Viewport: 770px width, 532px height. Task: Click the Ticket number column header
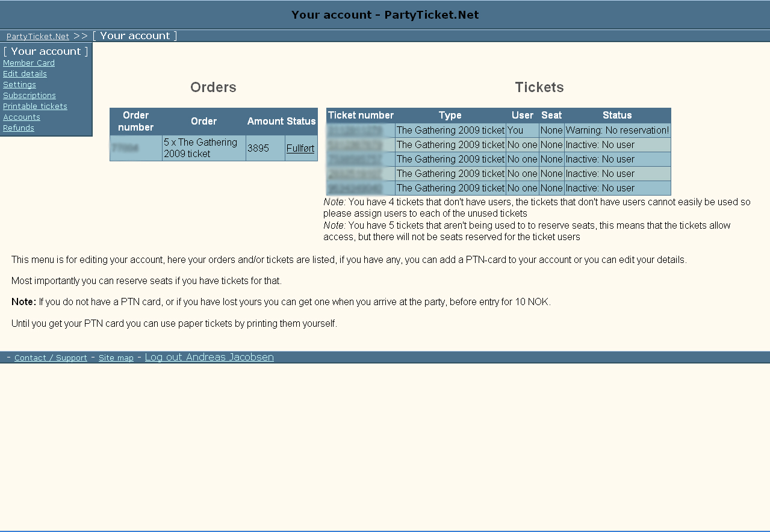(x=361, y=115)
